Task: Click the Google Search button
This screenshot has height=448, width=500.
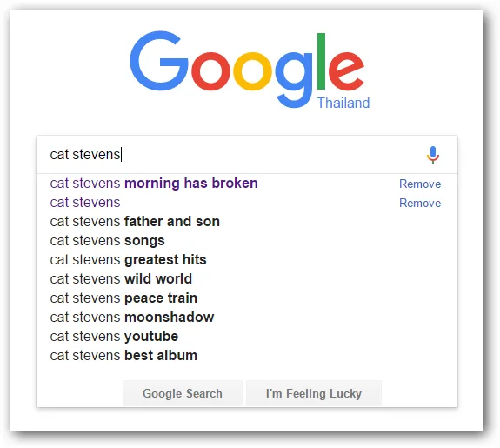Action: pyautogui.click(x=183, y=393)
